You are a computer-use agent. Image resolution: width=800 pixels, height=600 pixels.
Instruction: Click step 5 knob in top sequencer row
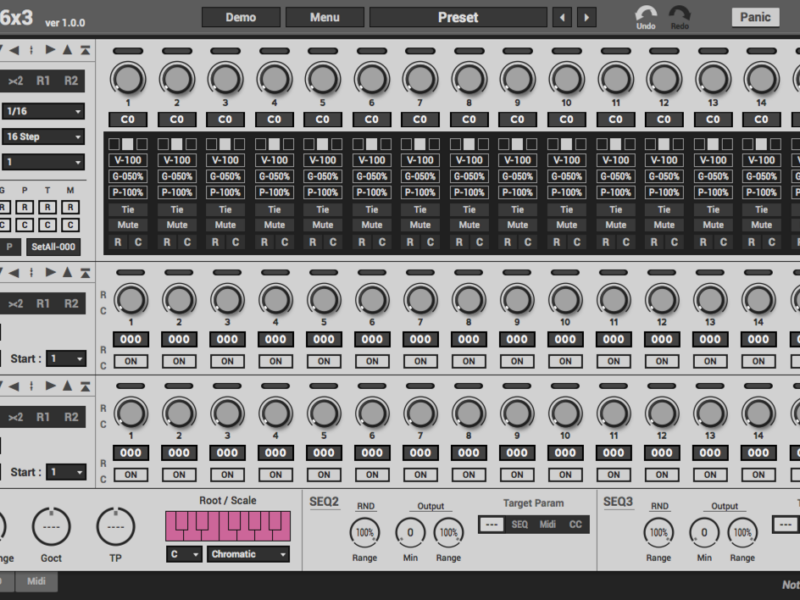[322, 78]
